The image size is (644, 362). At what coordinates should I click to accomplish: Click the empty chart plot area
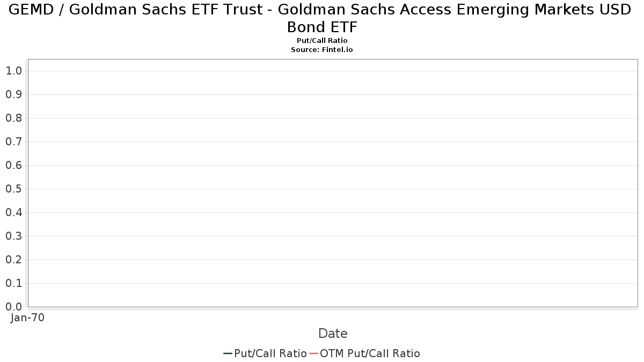pos(333,183)
